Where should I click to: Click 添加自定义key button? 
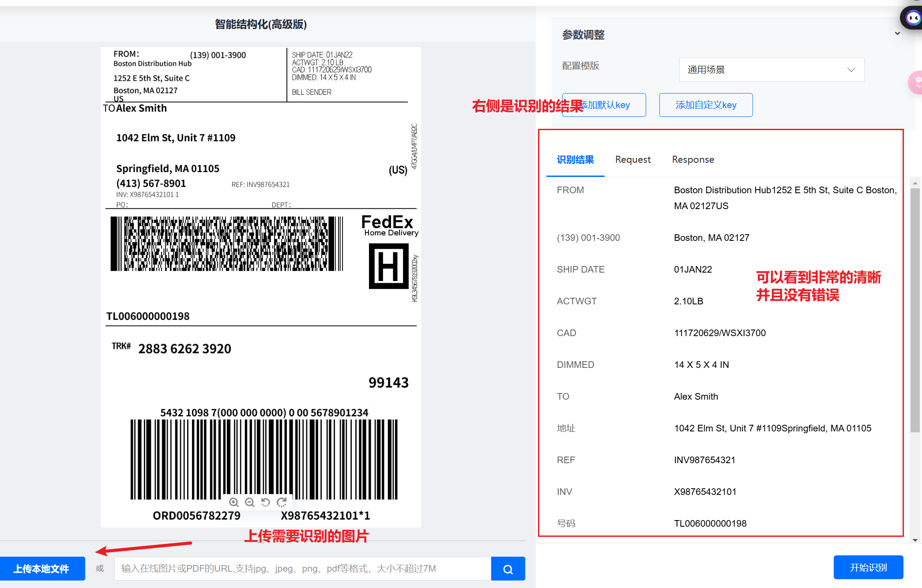coord(706,105)
